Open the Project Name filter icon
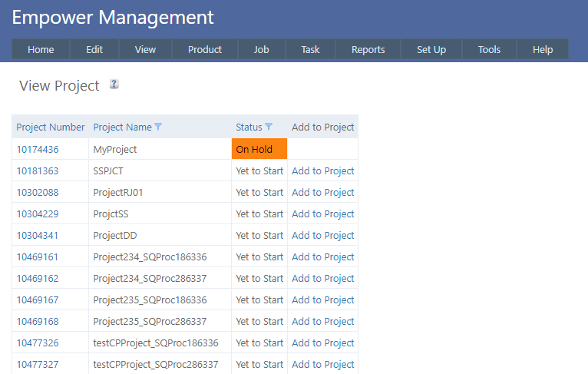Viewport: 588px width, 374px height. click(158, 127)
